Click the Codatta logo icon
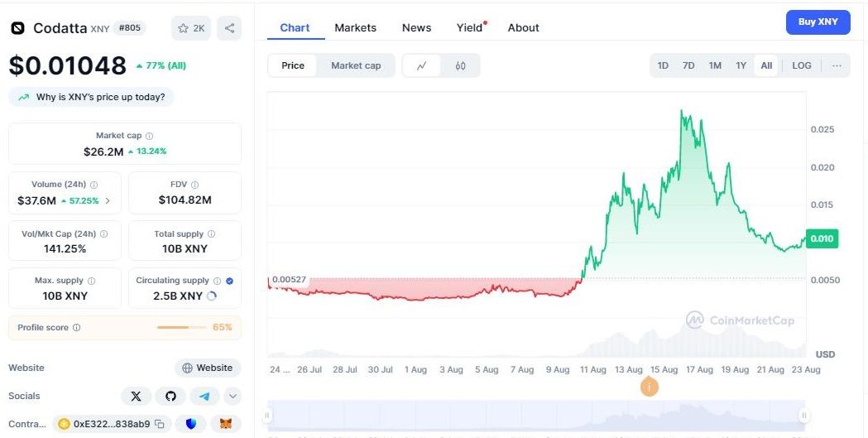Viewport: 868px width, 438px height. point(18,28)
